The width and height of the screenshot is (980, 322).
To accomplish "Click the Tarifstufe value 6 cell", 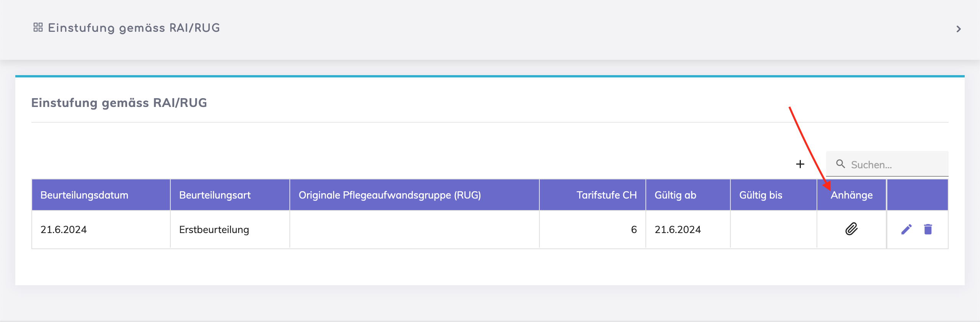I will click(634, 230).
